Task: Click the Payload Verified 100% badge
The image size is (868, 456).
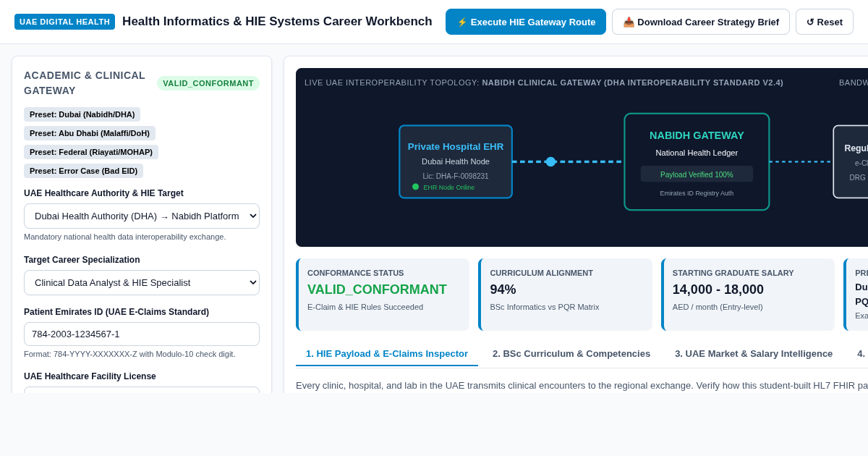Action: 697,174
